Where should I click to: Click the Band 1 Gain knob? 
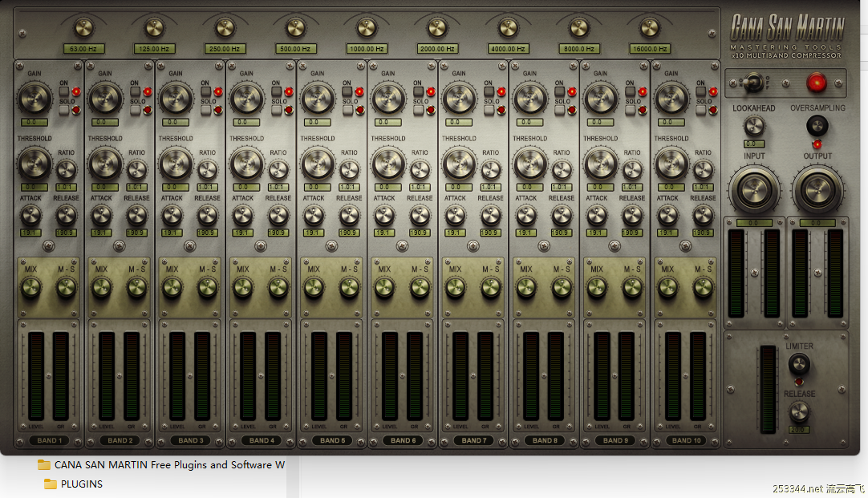click(x=34, y=99)
